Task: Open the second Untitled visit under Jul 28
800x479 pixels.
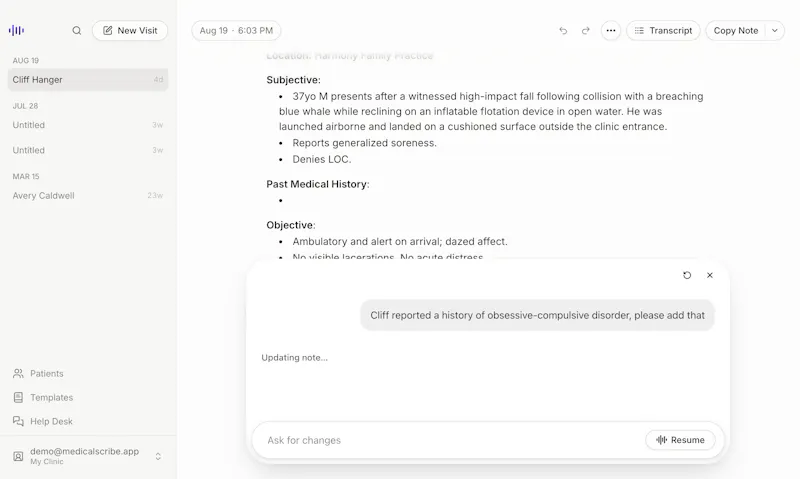Action: click(88, 150)
